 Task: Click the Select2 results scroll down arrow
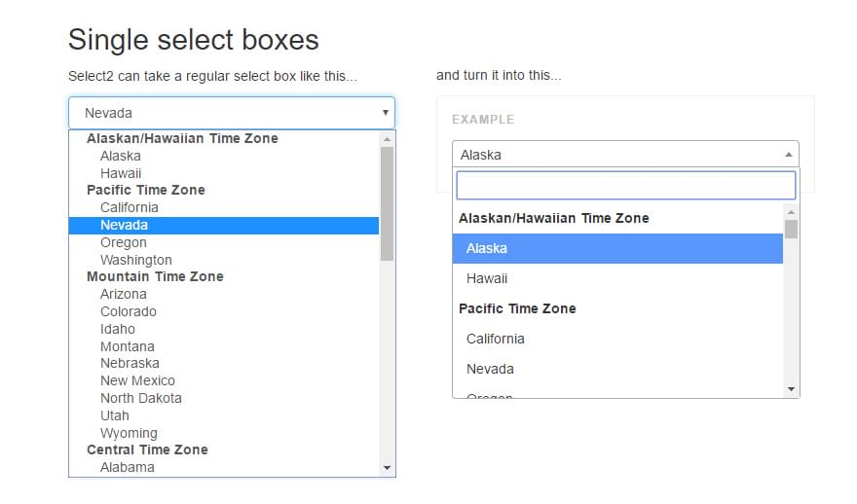pos(791,389)
